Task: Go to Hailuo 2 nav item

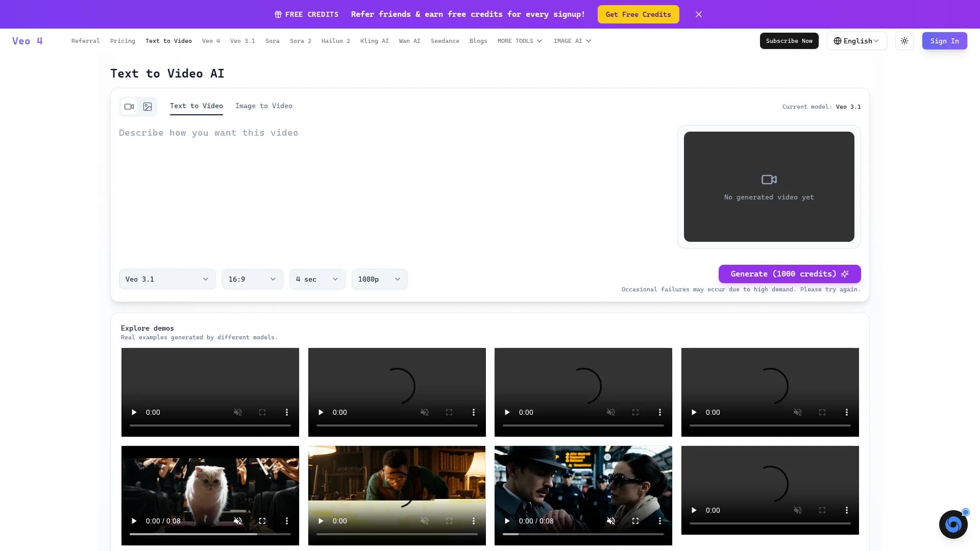Action: coord(336,41)
